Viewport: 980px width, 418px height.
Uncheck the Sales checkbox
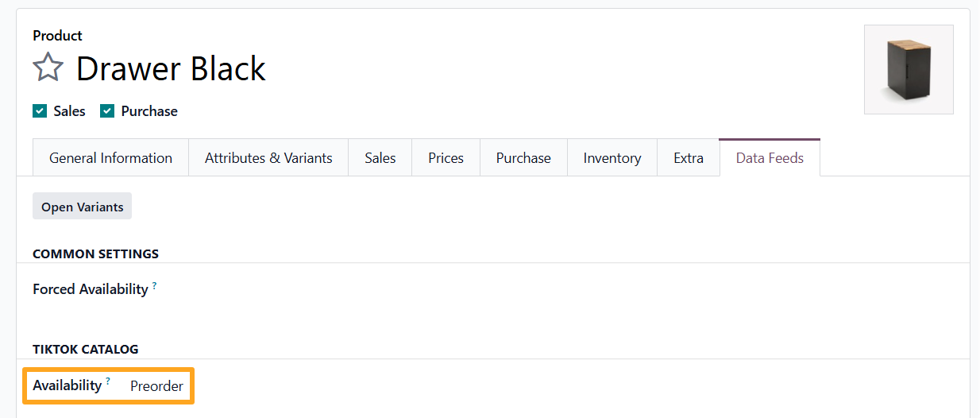point(40,111)
